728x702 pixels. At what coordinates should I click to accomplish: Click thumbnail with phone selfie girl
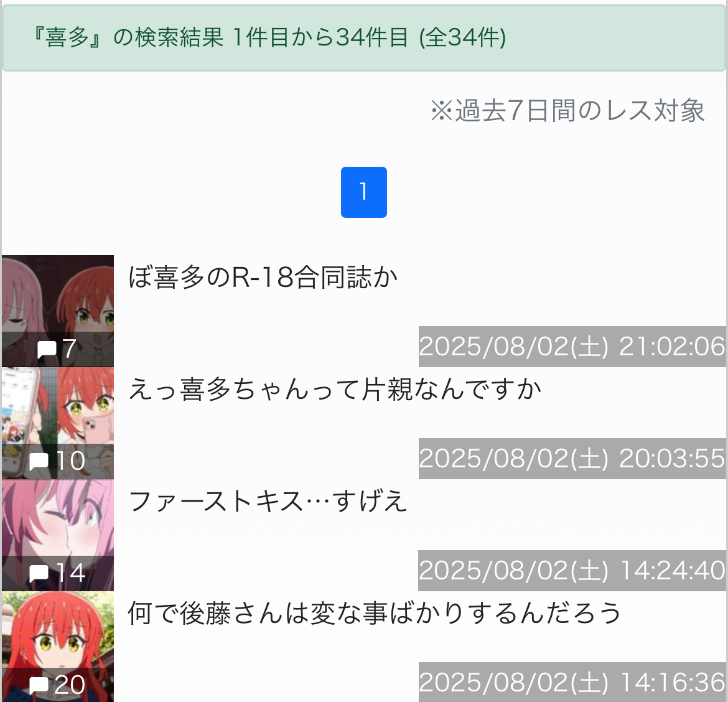pos(58,423)
